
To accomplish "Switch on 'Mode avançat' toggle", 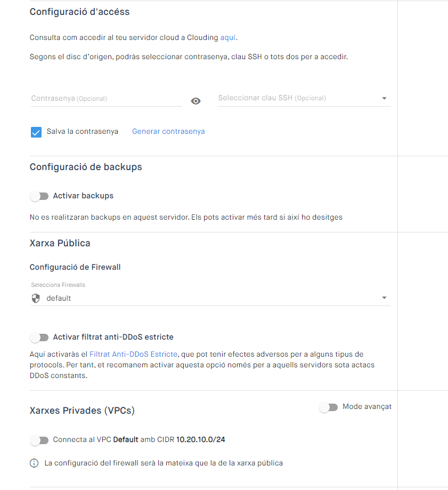I will click(x=328, y=407).
